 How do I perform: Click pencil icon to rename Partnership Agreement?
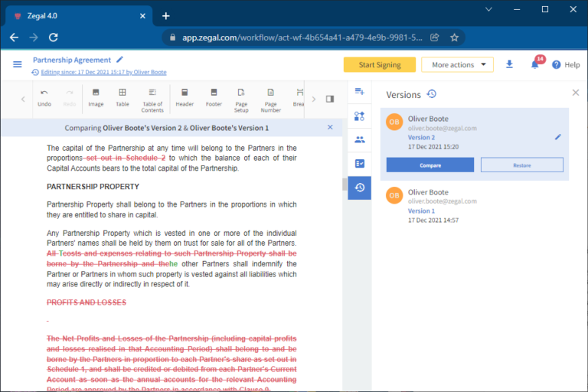[x=120, y=60]
